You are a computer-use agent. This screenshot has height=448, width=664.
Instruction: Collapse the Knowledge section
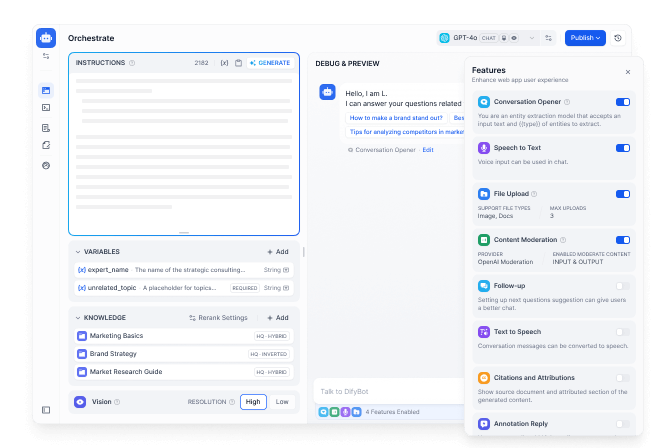coord(77,318)
